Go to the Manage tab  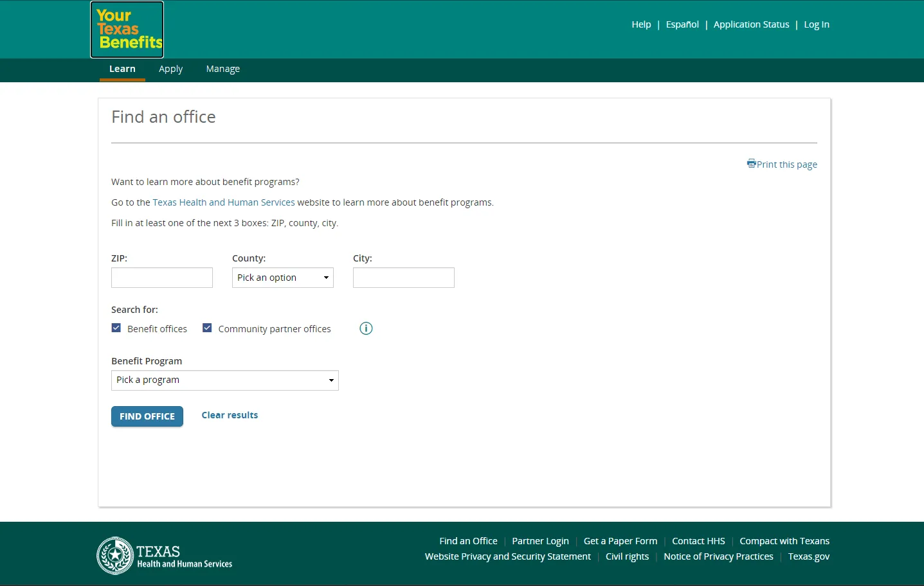[223, 69]
